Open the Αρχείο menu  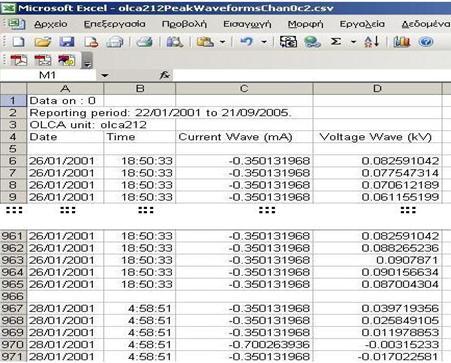[51, 24]
